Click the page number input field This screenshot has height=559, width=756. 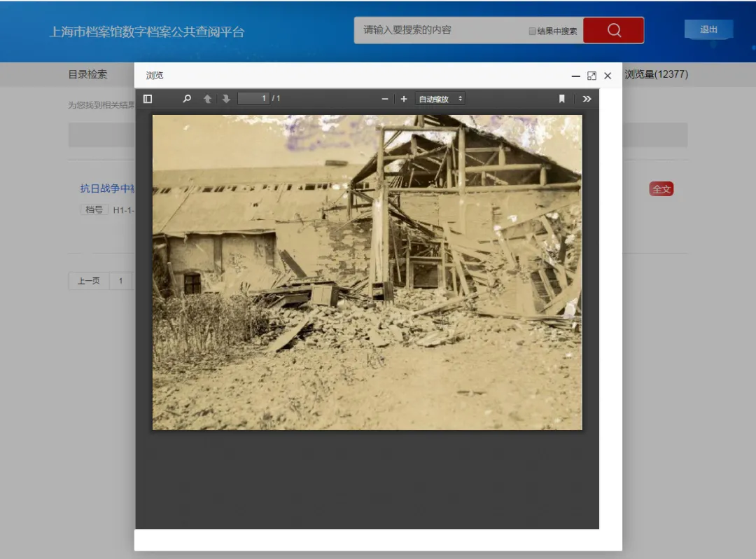(253, 99)
